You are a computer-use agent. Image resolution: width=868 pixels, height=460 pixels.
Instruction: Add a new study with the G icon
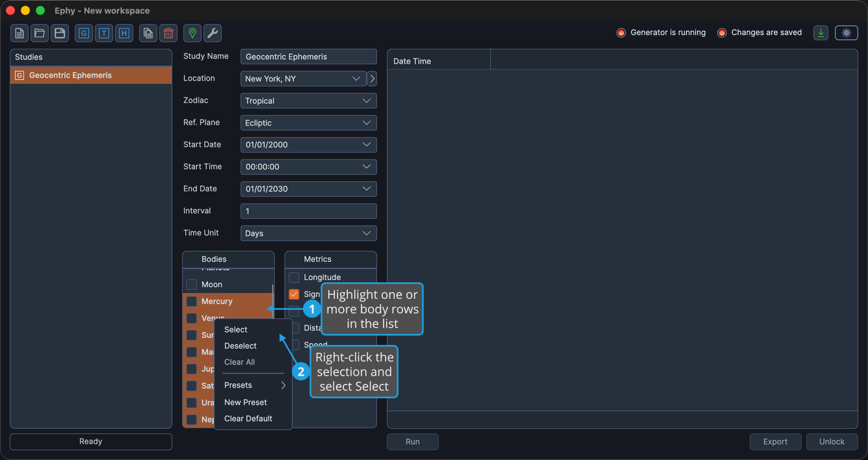point(84,33)
